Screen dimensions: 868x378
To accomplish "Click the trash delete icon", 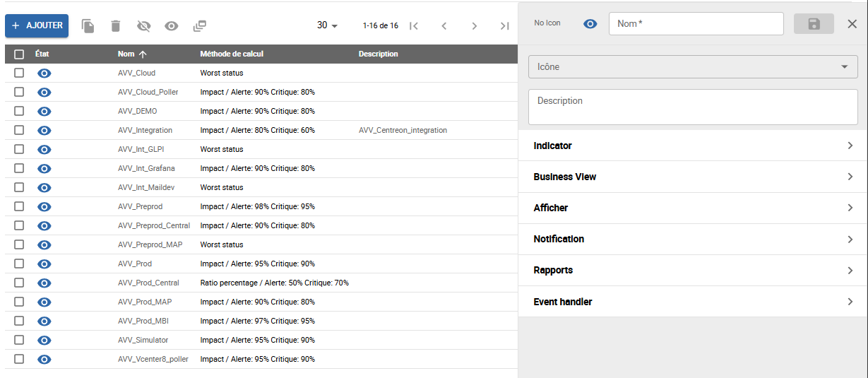I will point(116,25).
